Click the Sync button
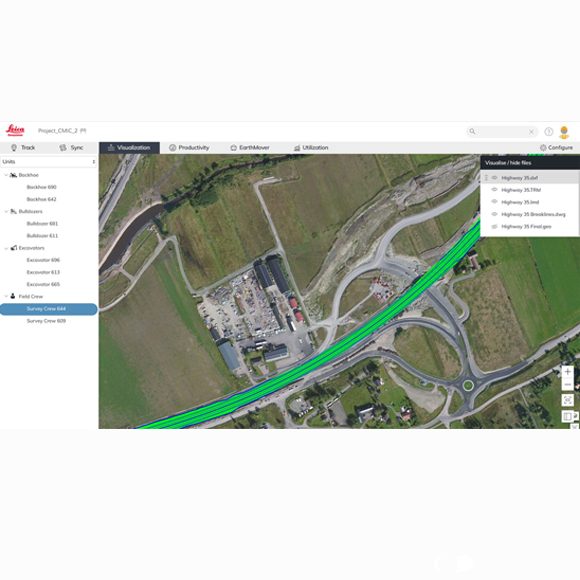Viewport: 580px width, 580px height. [71, 148]
